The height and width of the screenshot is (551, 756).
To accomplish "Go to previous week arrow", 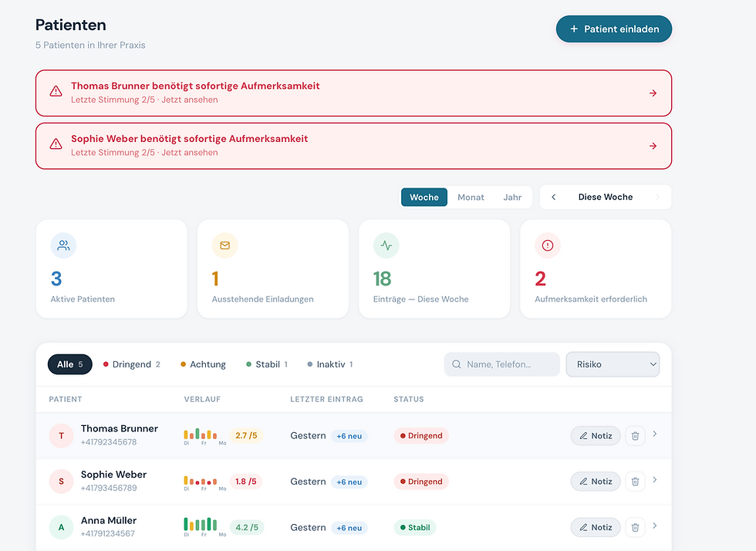I will point(554,197).
